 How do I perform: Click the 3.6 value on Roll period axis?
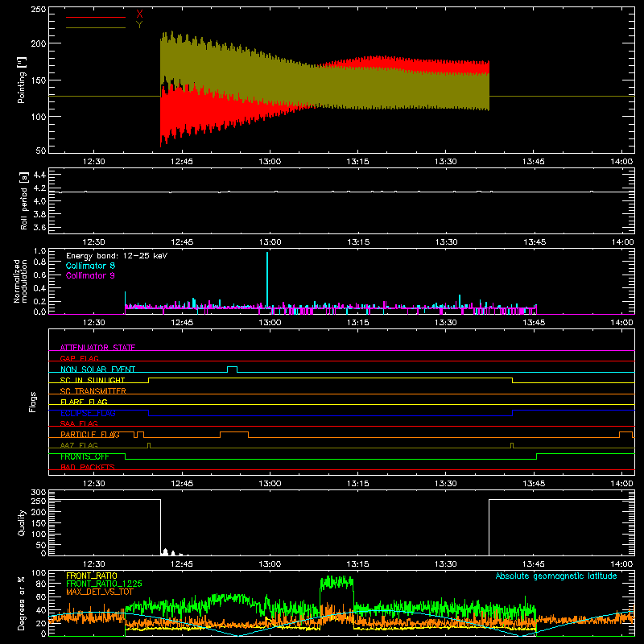click(39, 227)
